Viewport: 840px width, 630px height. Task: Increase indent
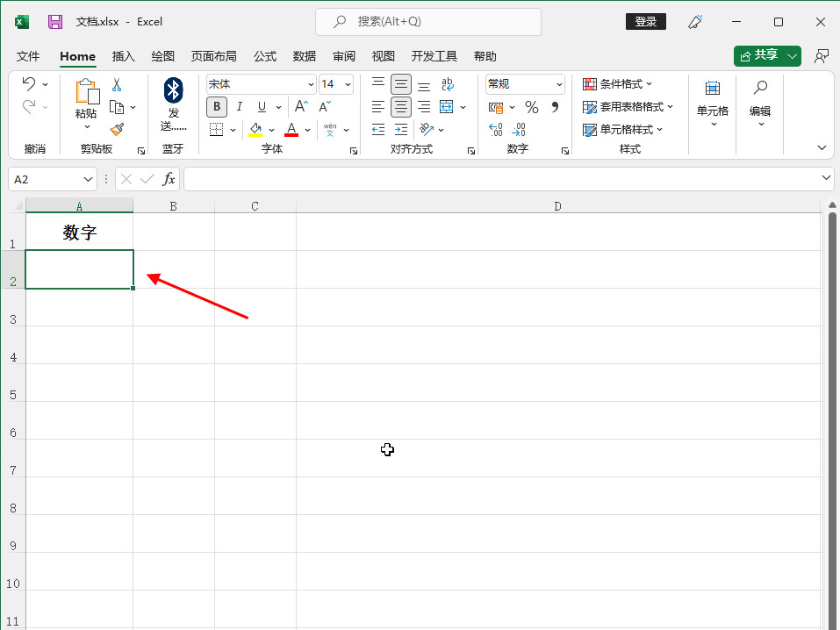[401, 129]
